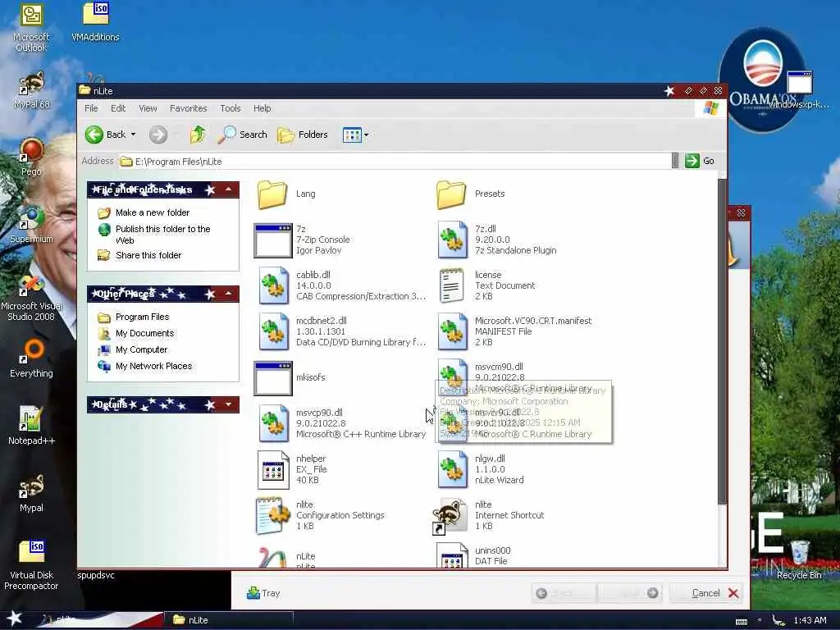Open the Search pane
The width and height of the screenshot is (840, 630).
click(x=243, y=135)
